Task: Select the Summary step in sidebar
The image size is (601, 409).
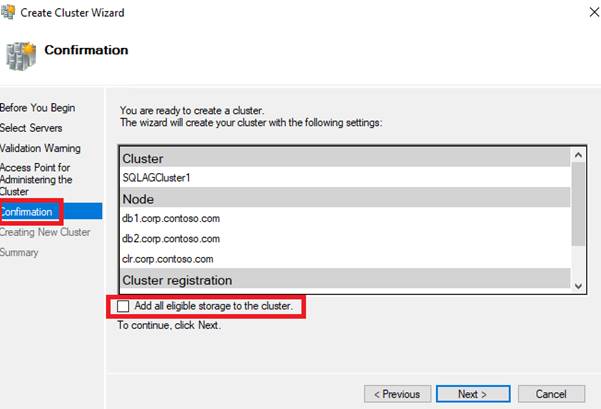Action: (x=19, y=253)
